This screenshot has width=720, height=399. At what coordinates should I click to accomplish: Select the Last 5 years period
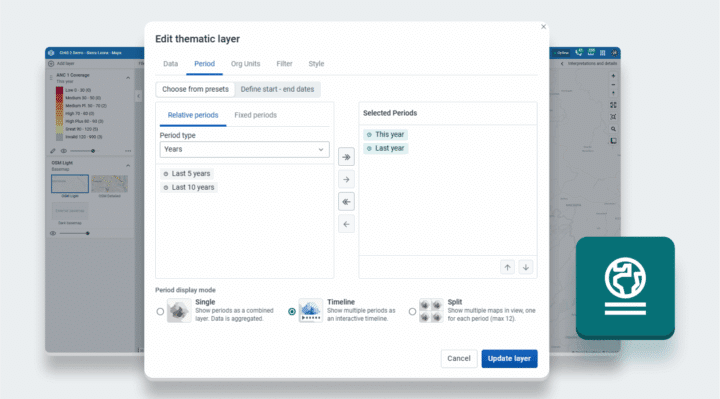coord(187,174)
